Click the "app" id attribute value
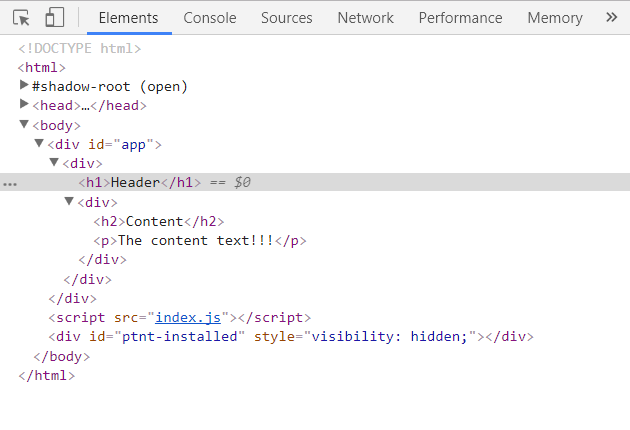630x430 pixels. pos(133,145)
